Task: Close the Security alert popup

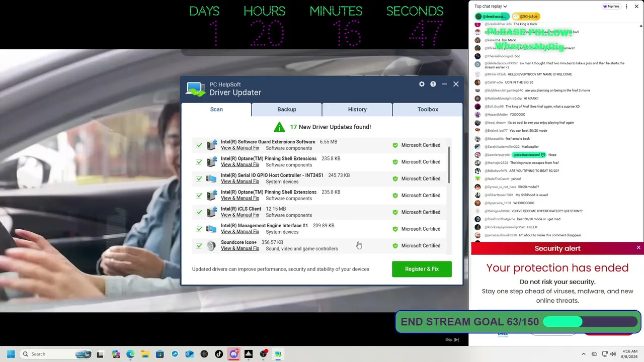Action: [x=638, y=247]
